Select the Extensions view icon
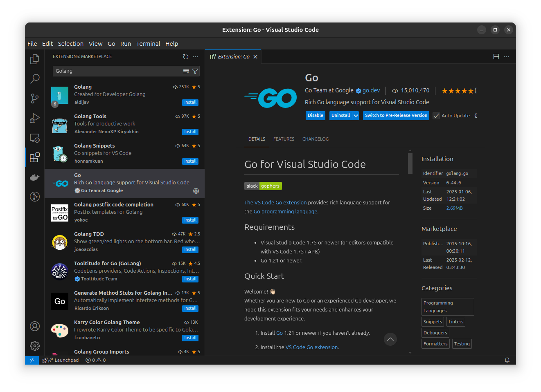The height and width of the screenshot is (392, 541). tap(35, 157)
